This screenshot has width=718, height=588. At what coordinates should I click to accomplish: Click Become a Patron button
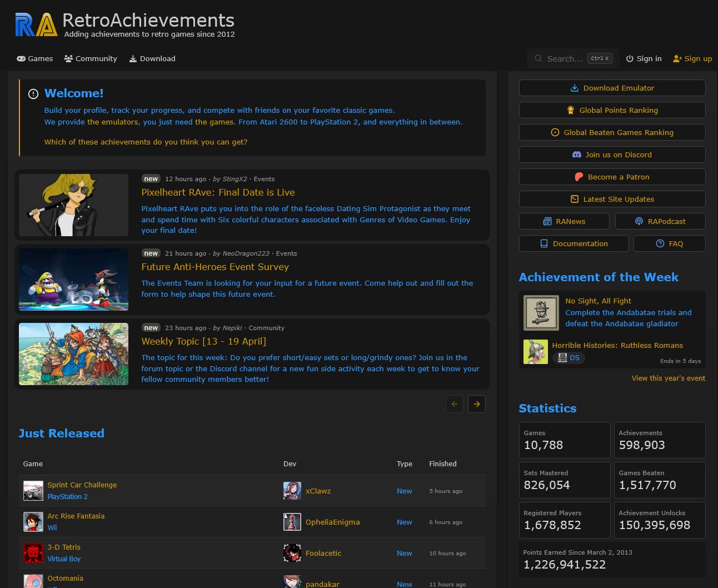pos(612,177)
